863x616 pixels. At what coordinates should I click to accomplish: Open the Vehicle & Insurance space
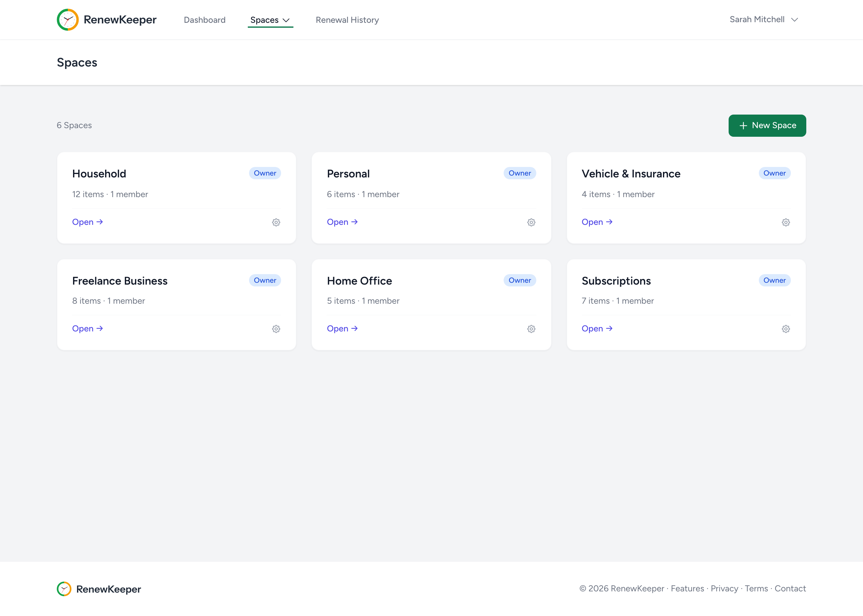(x=597, y=222)
